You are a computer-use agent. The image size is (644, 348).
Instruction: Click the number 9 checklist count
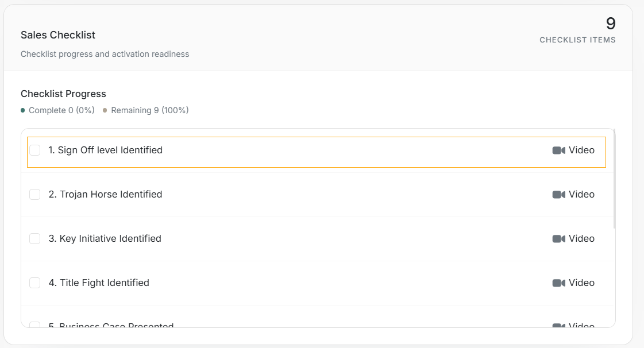point(611,24)
